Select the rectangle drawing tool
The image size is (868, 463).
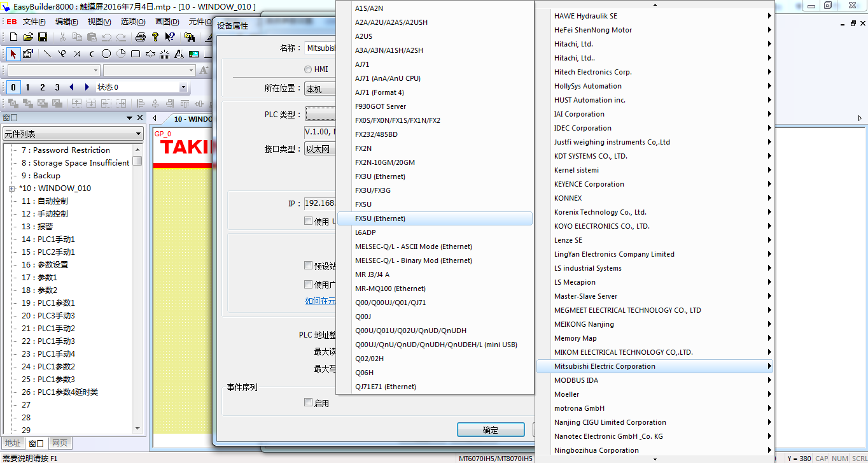click(136, 54)
